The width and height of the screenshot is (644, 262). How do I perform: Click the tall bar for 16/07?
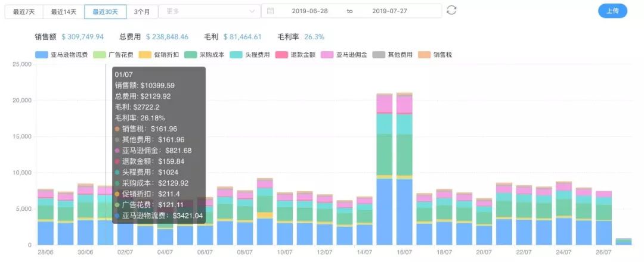click(x=404, y=169)
